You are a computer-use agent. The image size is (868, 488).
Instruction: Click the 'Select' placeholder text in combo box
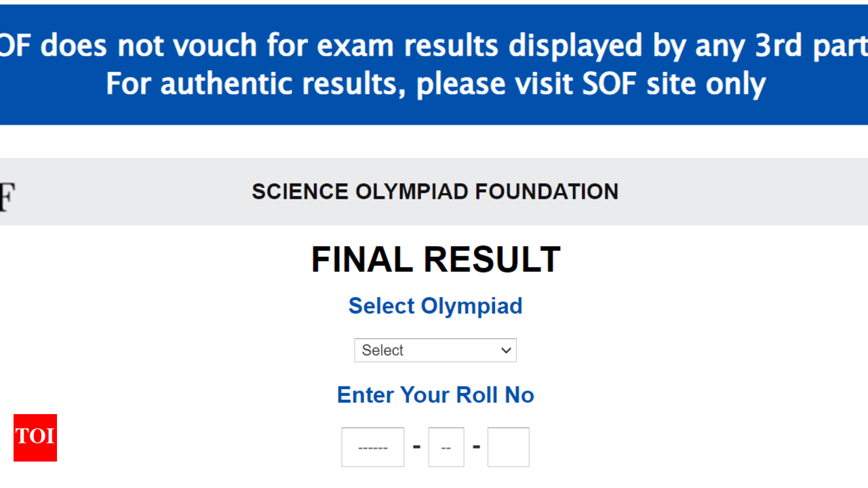click(382, 350)
